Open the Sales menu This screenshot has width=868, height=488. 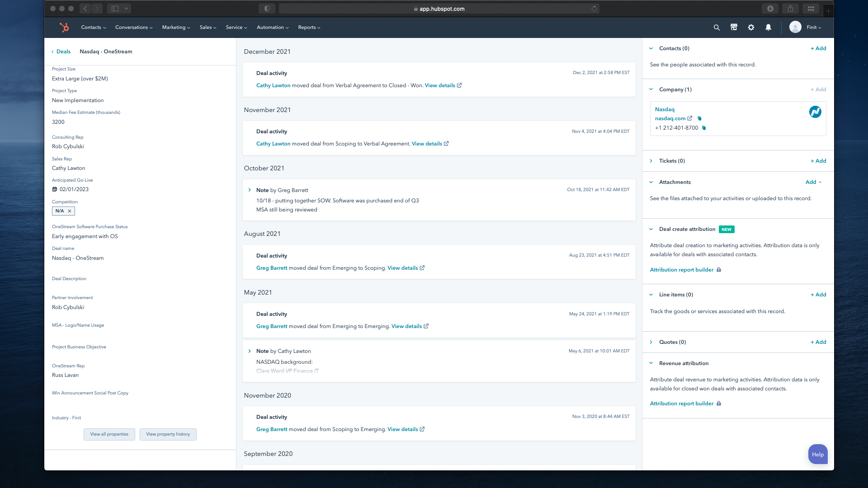point(208,28)
